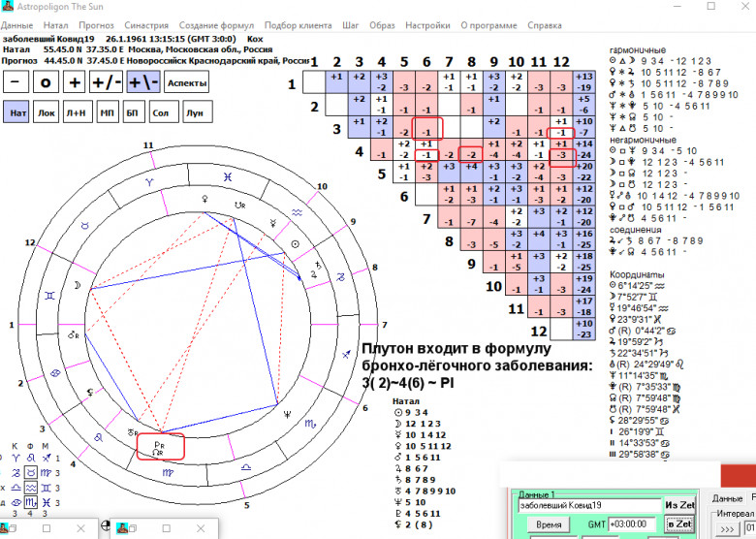Click the Время button
Screen dimensions: 756x539
coord(549,524)
